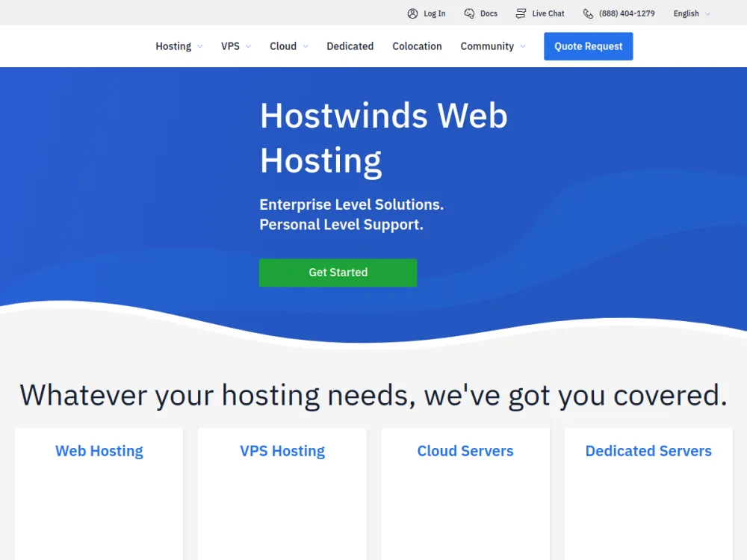Screen dimensions: 747x560
Task: Open the VPS Hosting card link
Action: click(282, 451)
